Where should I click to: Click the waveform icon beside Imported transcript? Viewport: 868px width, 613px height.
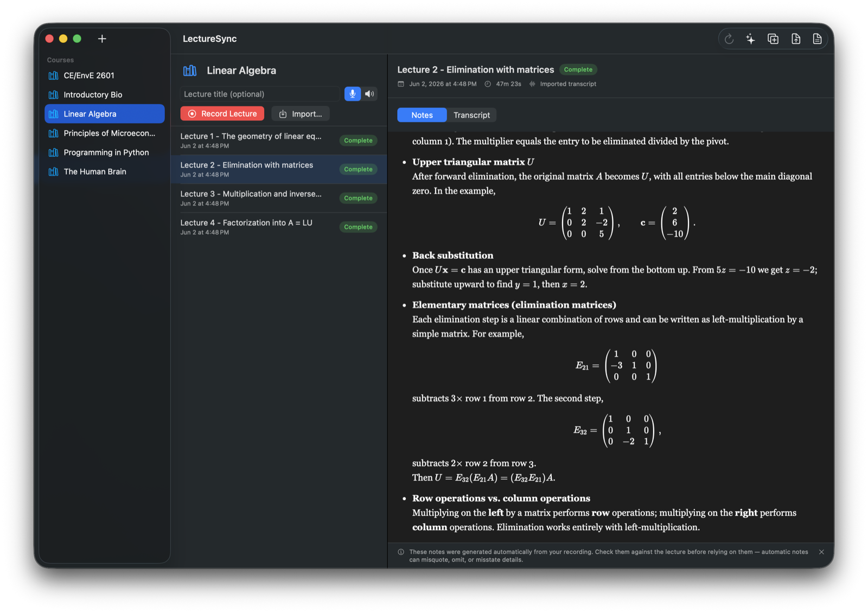click(x=532, y=84)
